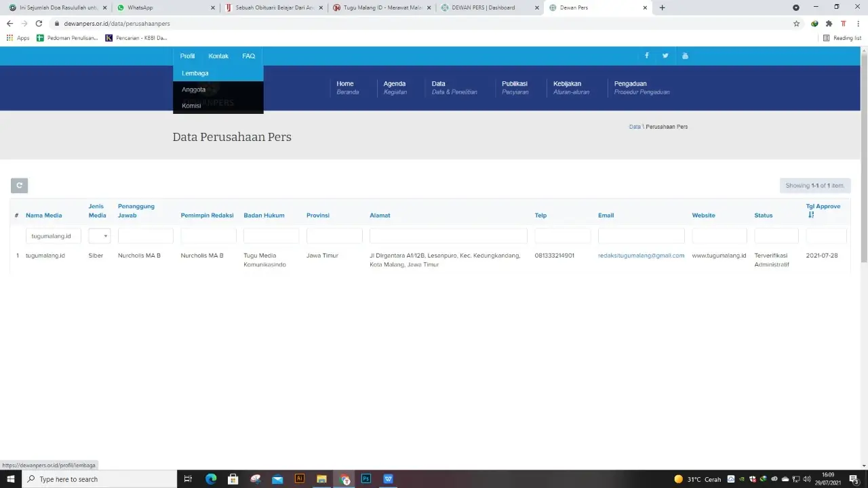This screenshot has width=868, height=488.
Task: Switch to the WhatsApp tab
Action: [x=164, y=7]
